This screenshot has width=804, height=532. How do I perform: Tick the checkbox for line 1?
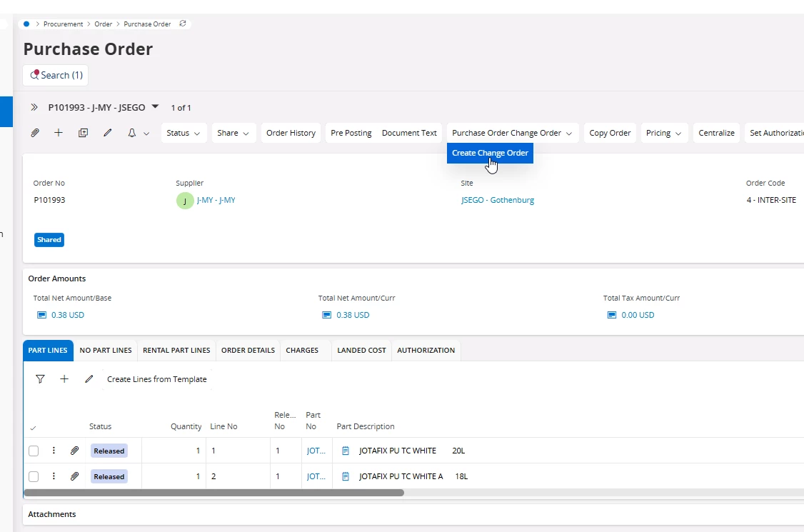34,451
